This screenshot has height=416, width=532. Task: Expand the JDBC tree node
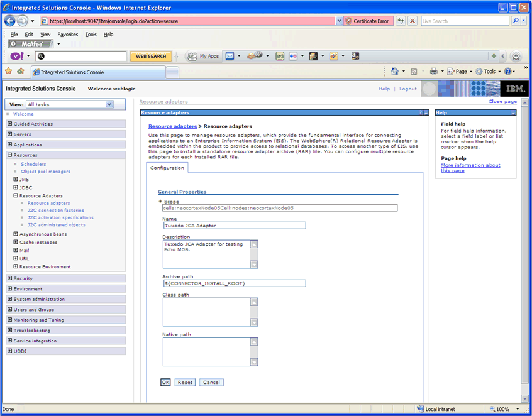click(16, 187)
